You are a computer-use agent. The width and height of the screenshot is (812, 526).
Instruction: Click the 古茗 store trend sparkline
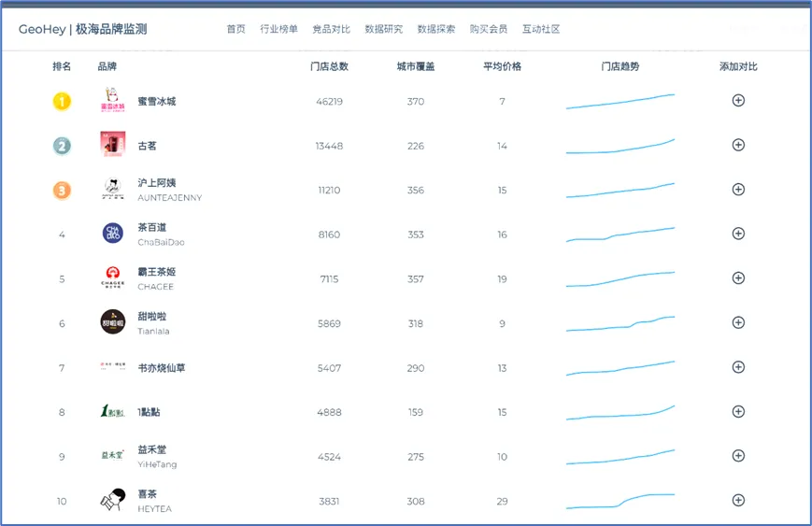[x=620, y=146]
